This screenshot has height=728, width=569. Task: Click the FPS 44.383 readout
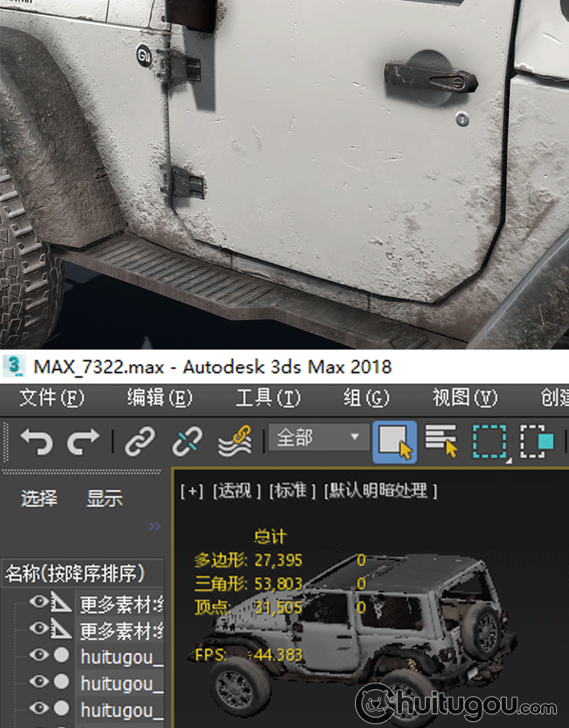249,655
